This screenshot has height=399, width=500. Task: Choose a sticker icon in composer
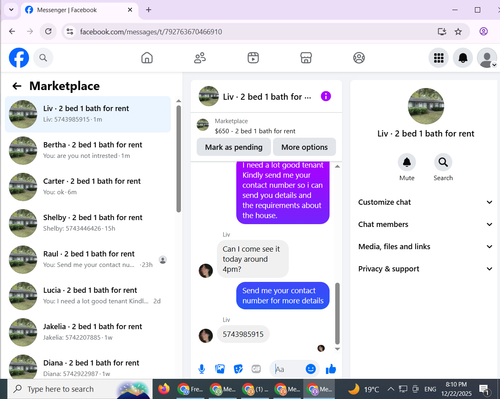click(x=238, y=369)
